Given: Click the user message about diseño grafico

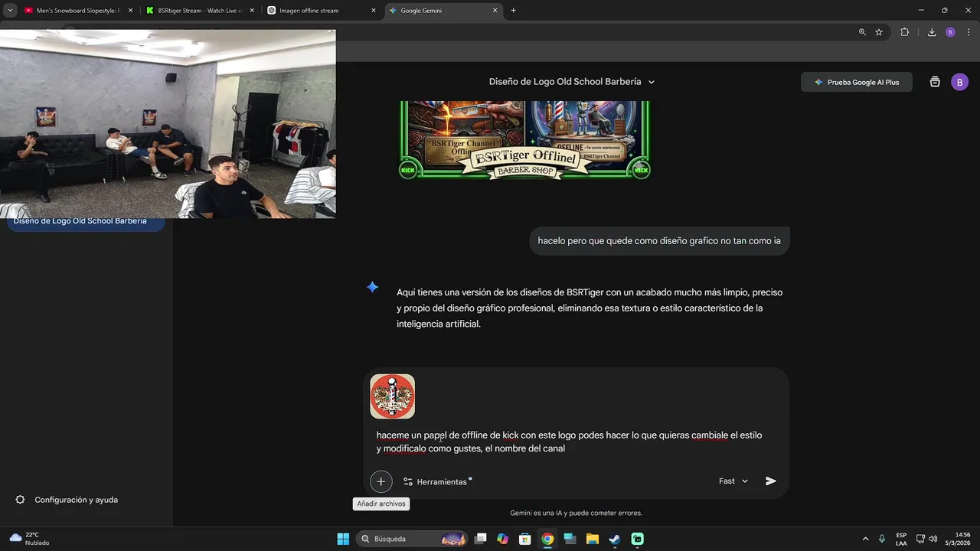Looking at the screenshot, I should tap(659, 241).
